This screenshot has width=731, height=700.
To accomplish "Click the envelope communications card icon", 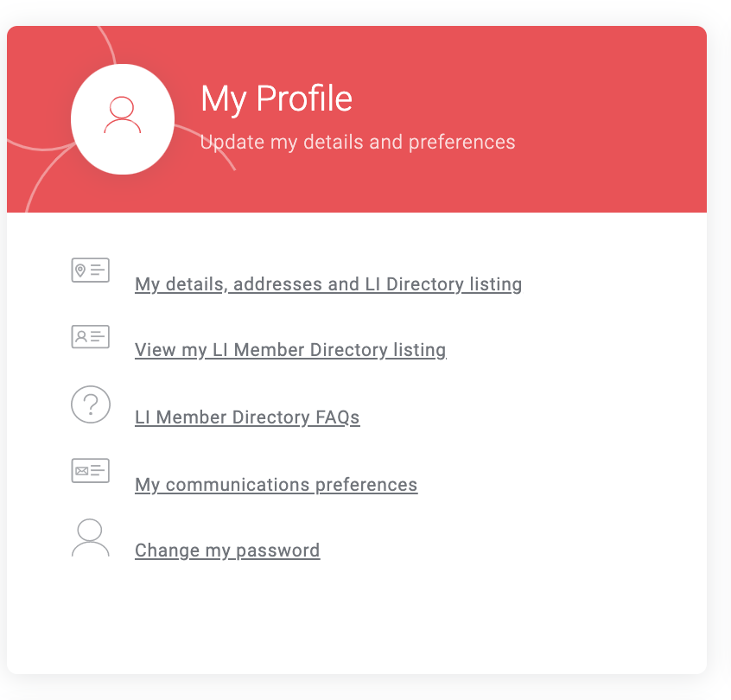I will pyautogui.click(x=91, y=470).
